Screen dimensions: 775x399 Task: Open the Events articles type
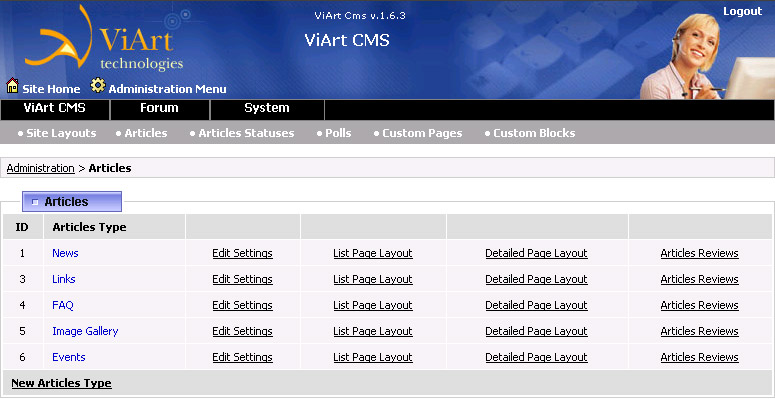(69, 357)
